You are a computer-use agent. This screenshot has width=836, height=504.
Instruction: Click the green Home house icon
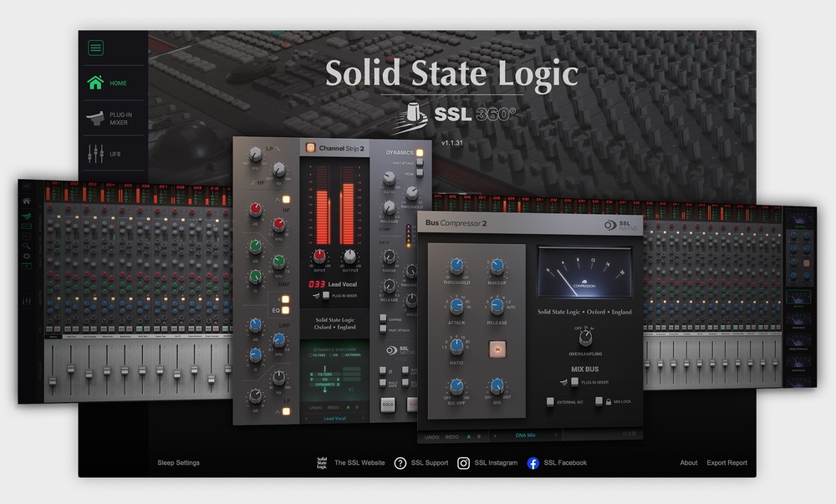click(95, 83)
